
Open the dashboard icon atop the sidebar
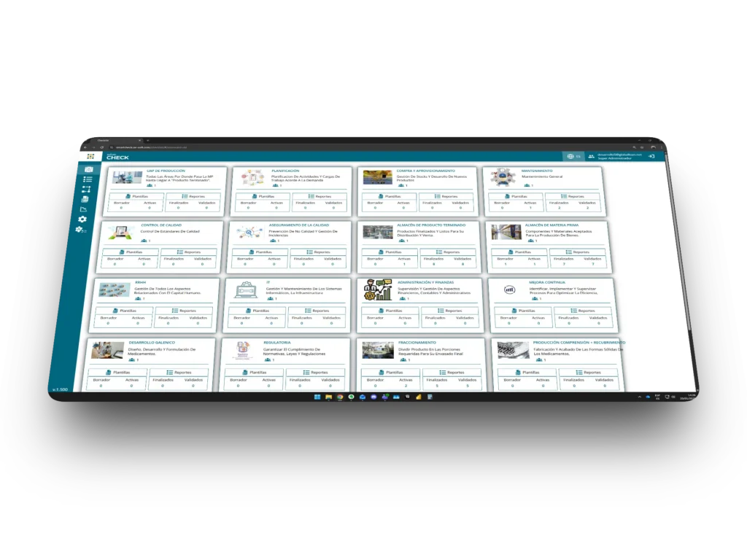click(89, 169)
